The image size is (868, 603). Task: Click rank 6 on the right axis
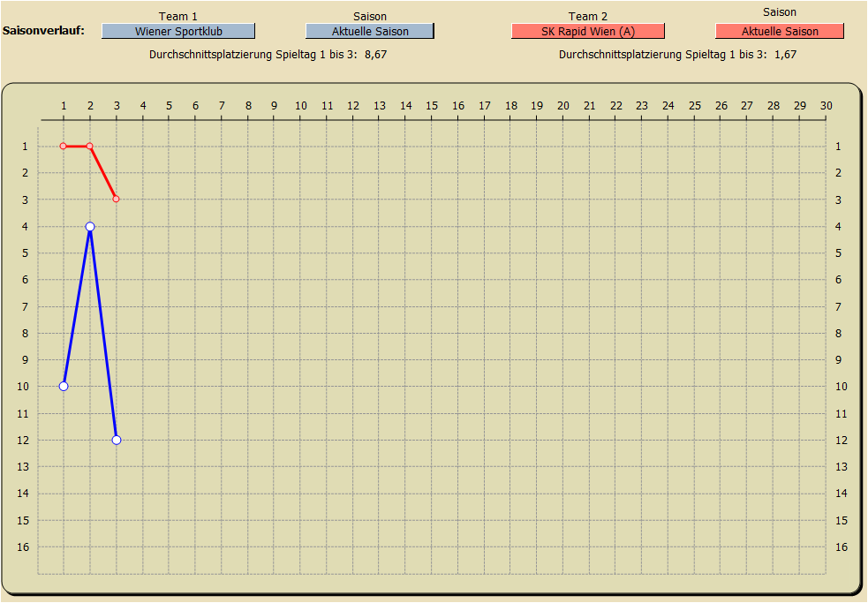pyautogui.click(x=838, y=280)
